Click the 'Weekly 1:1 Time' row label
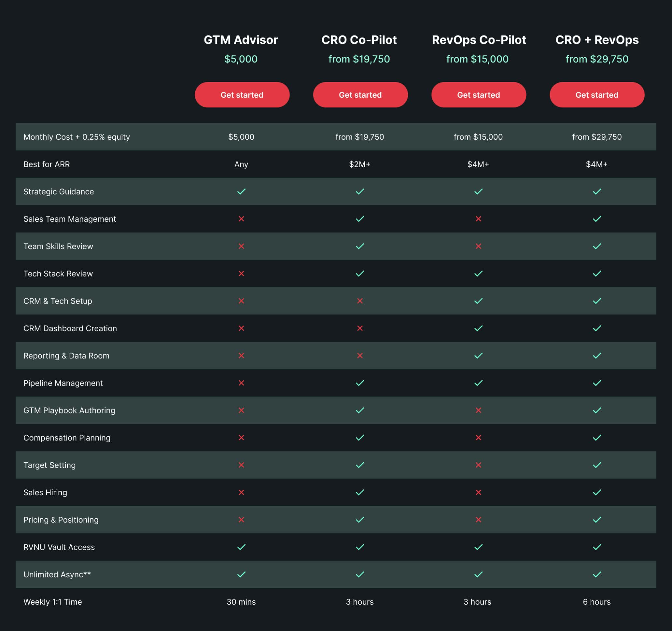 53,602
